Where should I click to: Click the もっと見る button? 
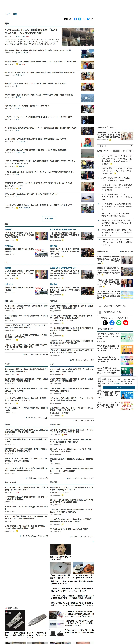tap(49, 219)
